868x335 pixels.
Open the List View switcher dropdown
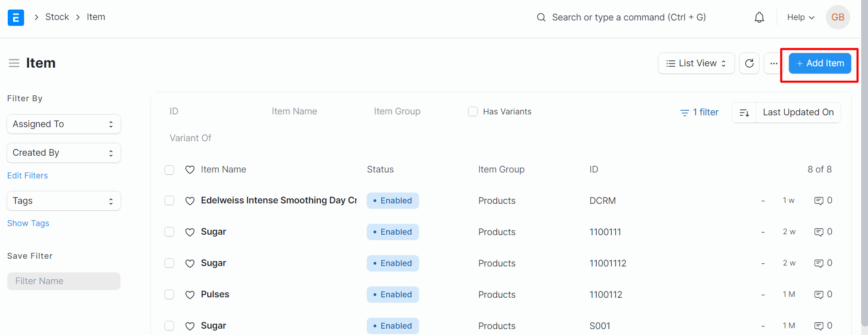point(696,63)
